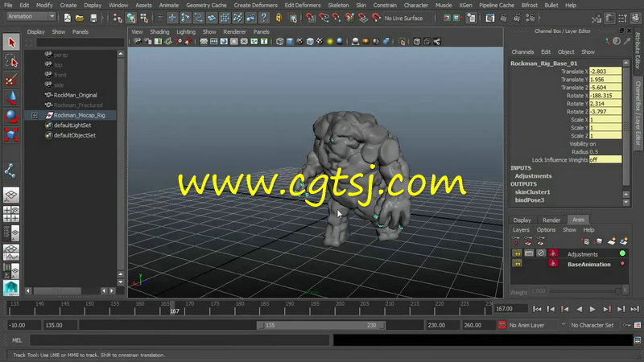Screen dimensions: 644x362
Task: Click the Open Scene folder icon
Action: coord(80,18)
